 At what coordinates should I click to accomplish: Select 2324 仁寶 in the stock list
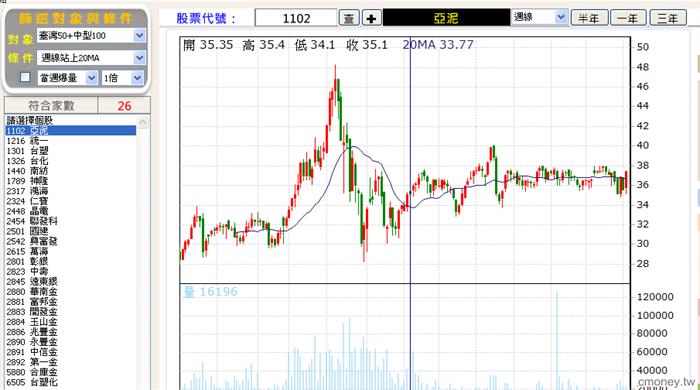tap(71, 201)
